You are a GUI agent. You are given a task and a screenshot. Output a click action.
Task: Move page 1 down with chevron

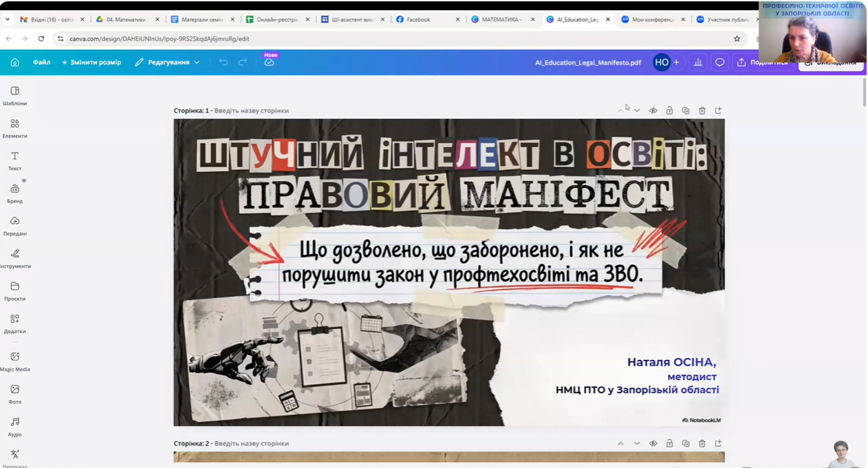(637, 110)
